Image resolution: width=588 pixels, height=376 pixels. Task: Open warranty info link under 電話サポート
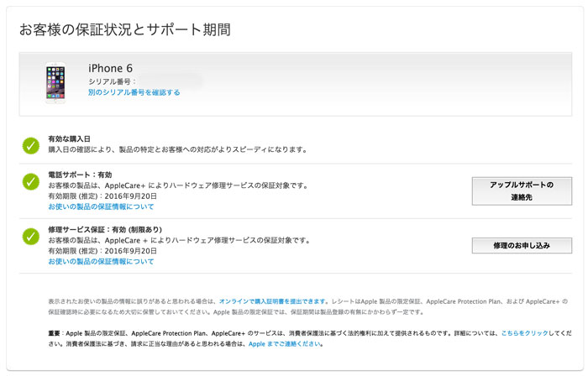[102, 206]
